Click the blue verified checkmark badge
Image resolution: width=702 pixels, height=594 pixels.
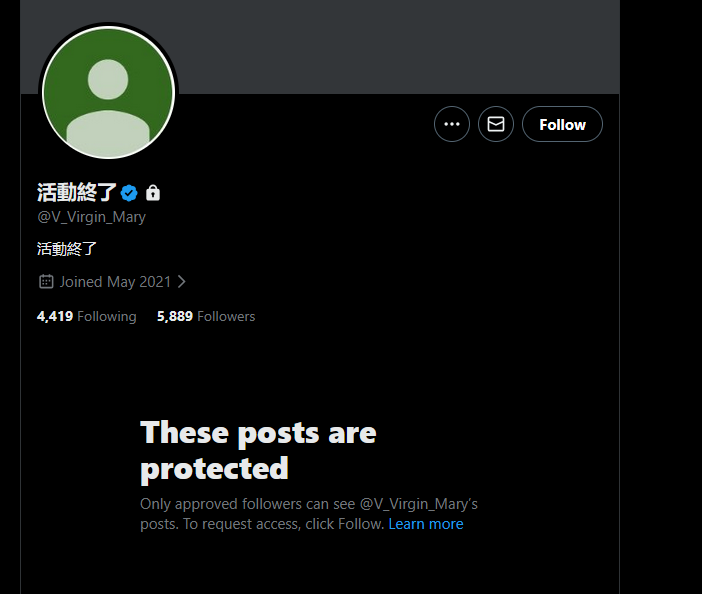(129, 193)
